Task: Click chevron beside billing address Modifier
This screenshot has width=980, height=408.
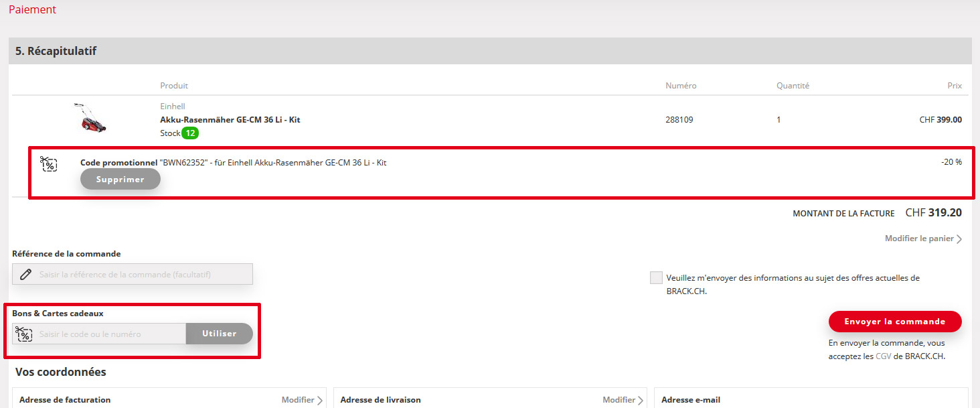Action: [x=319, y=401]
